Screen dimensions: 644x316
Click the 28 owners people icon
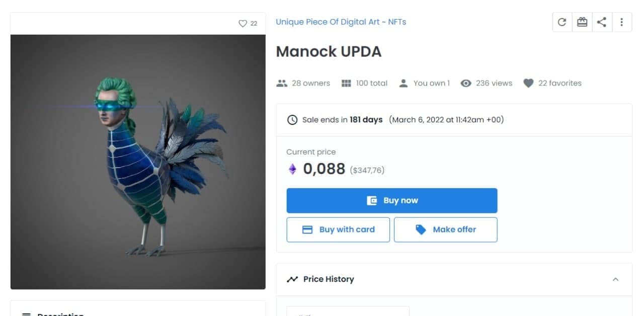[x=282, y=84]
